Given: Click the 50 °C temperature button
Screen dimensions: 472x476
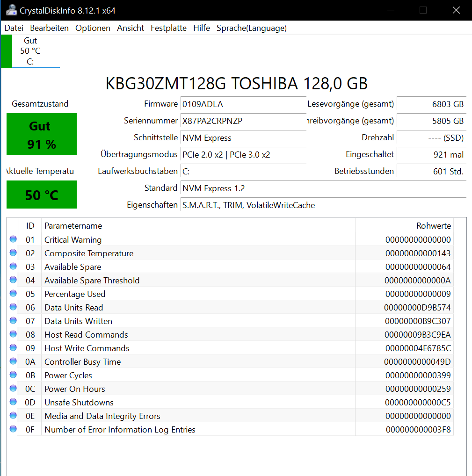Looking at the screenshot, I should coord(42,195).
